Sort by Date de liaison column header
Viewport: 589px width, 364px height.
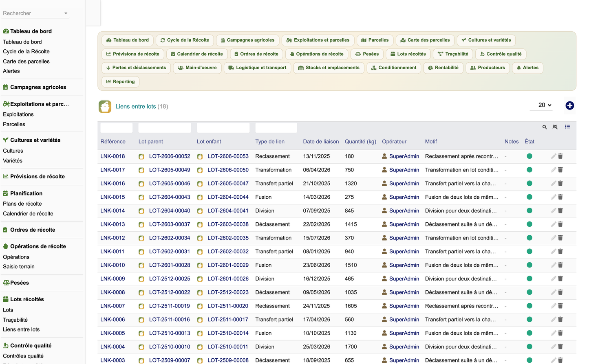pyautogui.click(x=321, y=142)
